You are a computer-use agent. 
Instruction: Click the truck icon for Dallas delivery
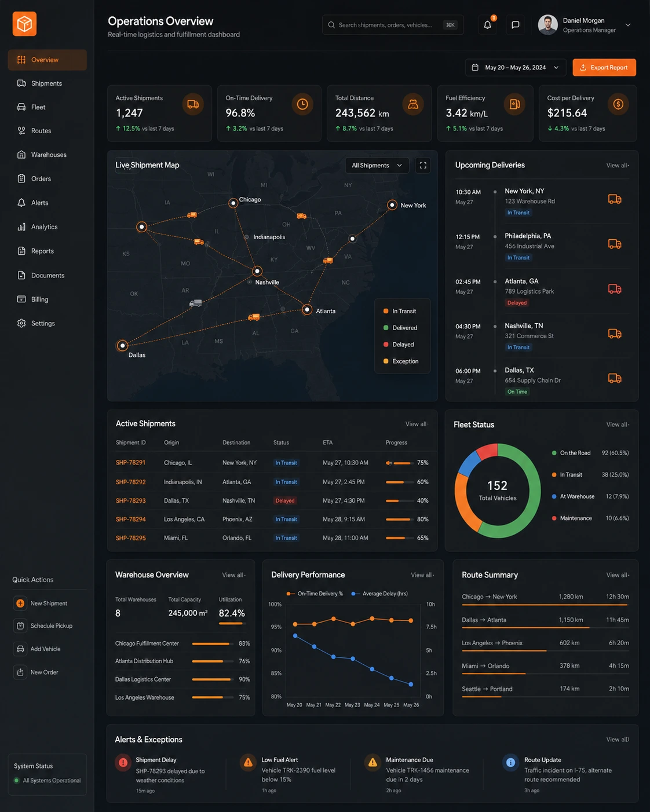(615, 378)
